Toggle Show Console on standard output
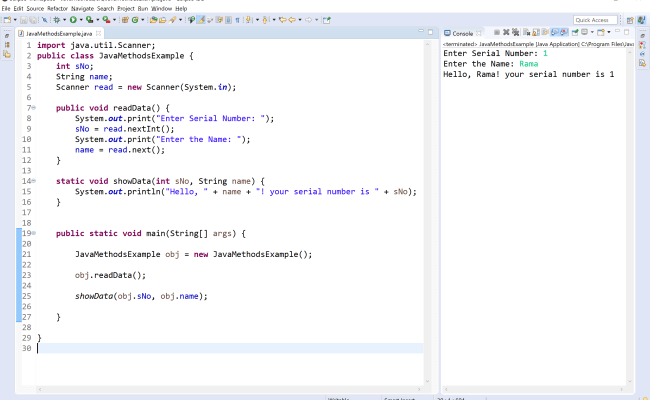The image size is (650, 400). coord(555,32)
